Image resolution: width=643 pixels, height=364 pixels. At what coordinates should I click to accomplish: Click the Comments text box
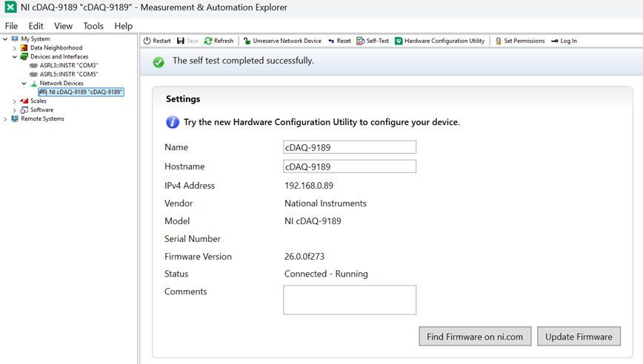(350, 300)
